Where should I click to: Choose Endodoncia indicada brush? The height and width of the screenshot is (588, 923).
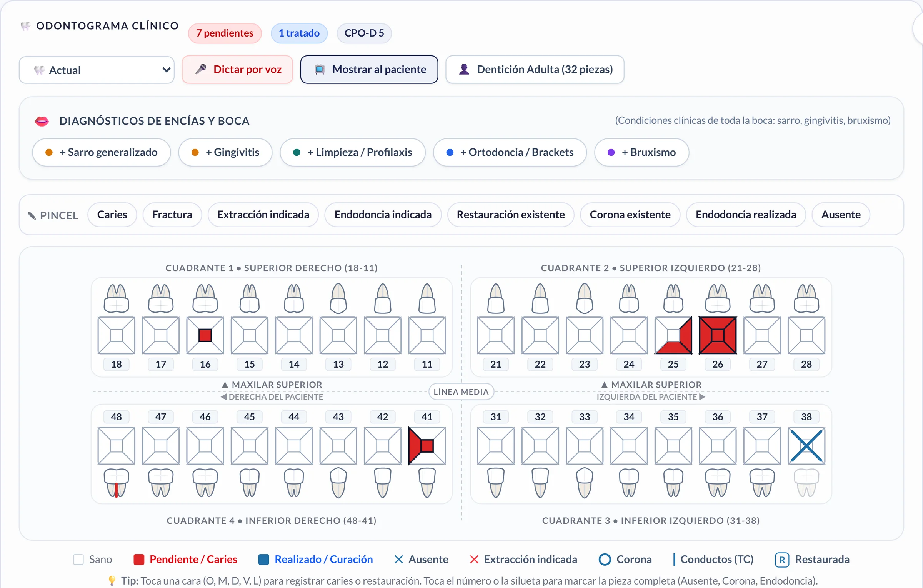(x=383, y=215)
